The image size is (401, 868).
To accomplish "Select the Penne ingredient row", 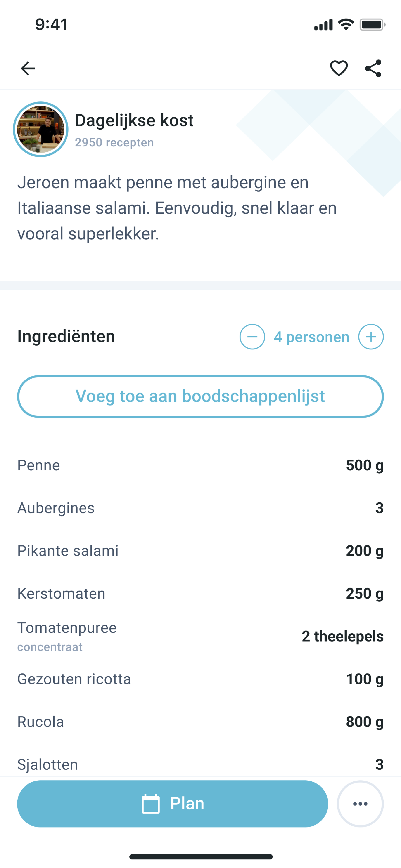I will click(x=200, y=465).
